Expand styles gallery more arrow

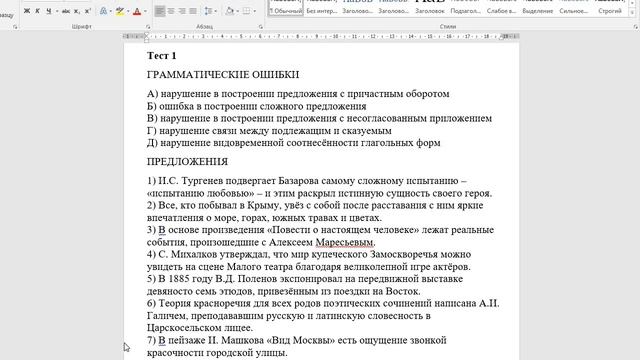pos(633,13)
